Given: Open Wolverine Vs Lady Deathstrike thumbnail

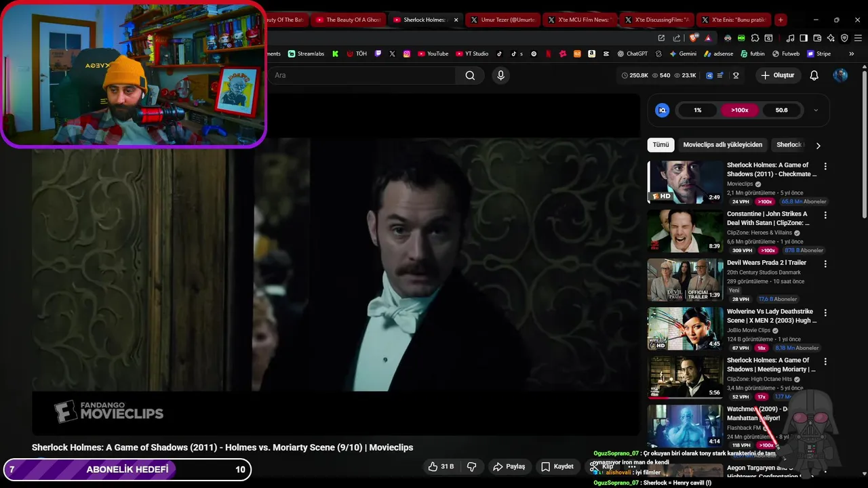Looking at the screenshot, I should pos(685,328).
